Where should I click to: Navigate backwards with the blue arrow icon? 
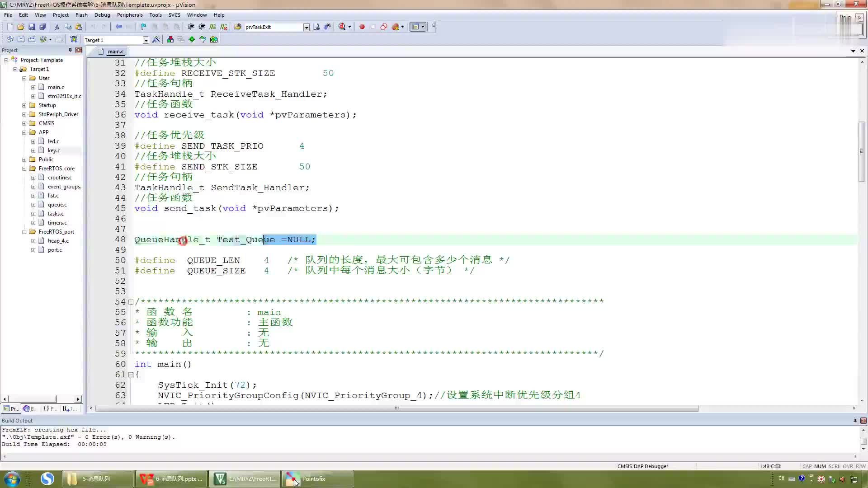118,27
